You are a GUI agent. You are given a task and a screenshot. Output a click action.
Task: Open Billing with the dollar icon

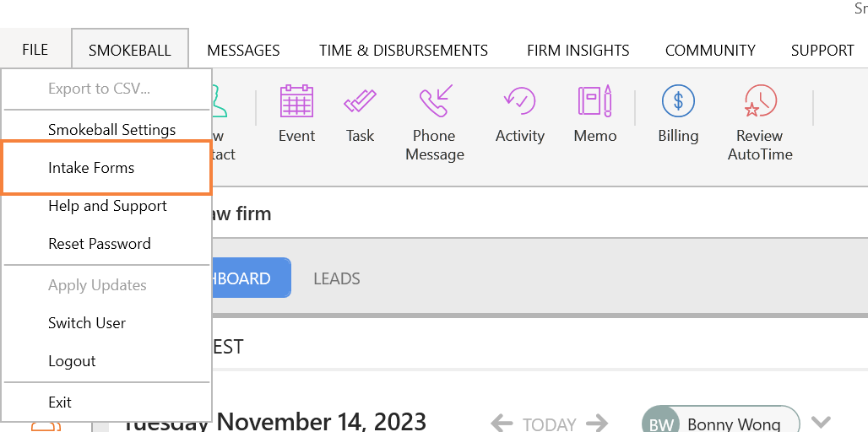coord(678,113)
